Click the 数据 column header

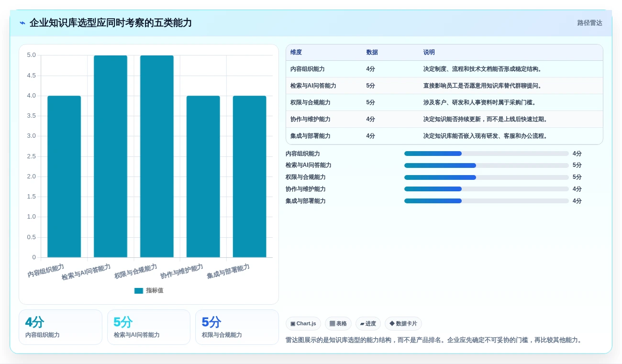coord(372,52)
